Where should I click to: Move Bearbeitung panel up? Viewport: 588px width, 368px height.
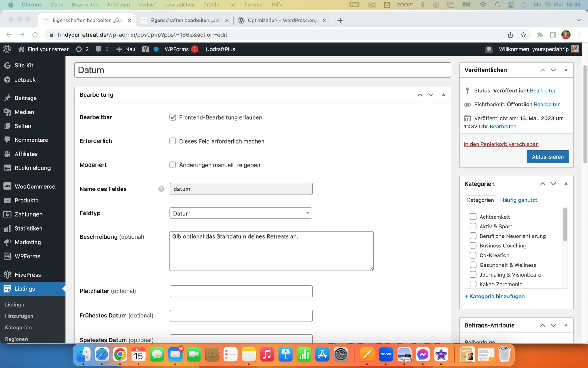pos(420,95)
